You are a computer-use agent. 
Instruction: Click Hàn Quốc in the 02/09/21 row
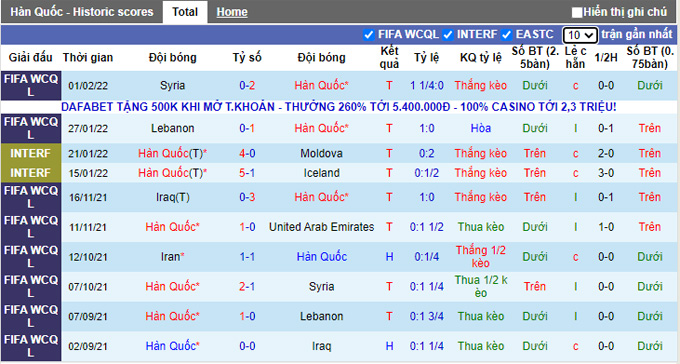coord(172,347)
